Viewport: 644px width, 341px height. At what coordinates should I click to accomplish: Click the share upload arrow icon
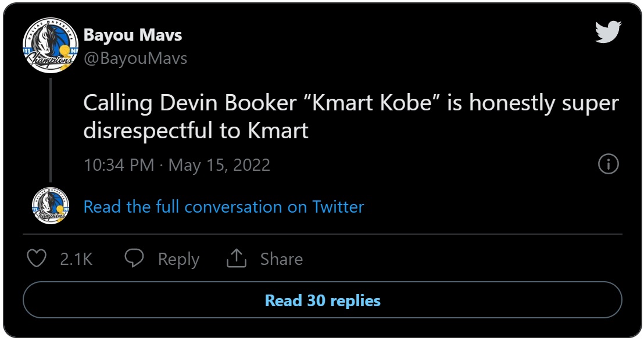point(236,258)
